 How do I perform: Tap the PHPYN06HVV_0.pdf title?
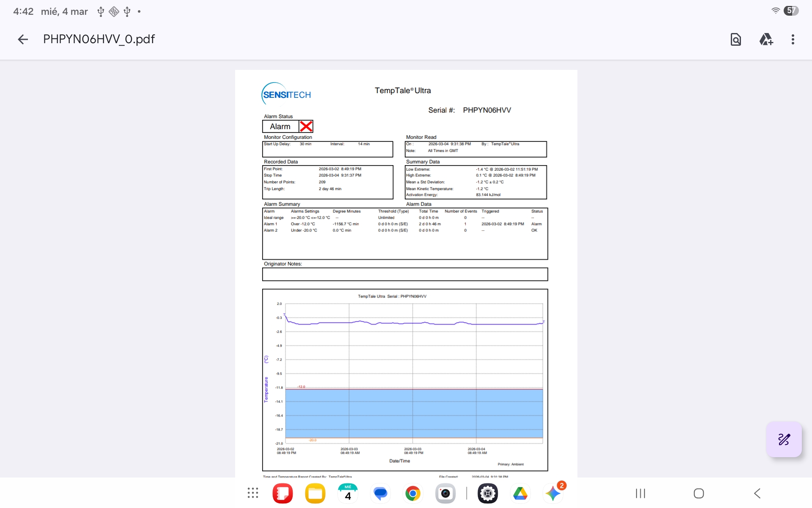tap(99, 39)
